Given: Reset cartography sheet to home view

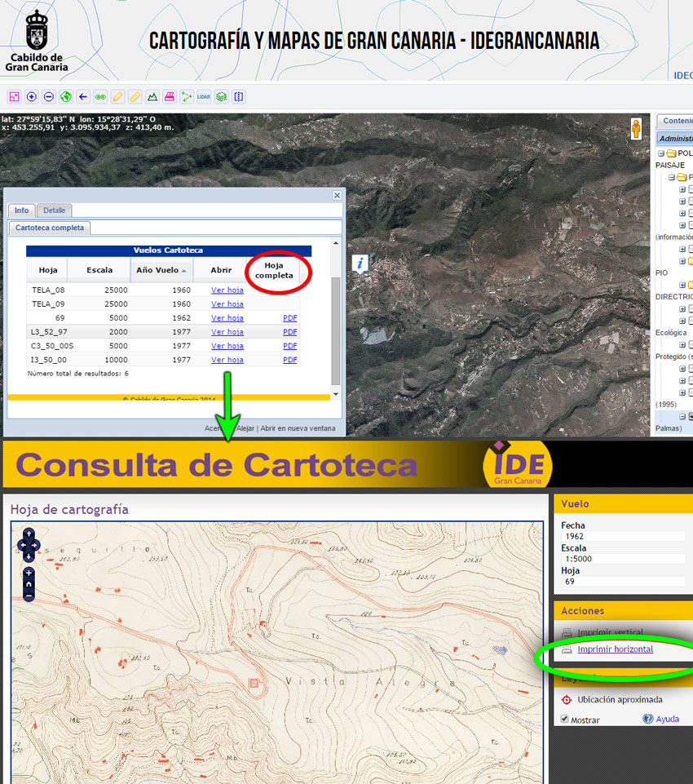Looking at the screenshot, I should (29, 584).
